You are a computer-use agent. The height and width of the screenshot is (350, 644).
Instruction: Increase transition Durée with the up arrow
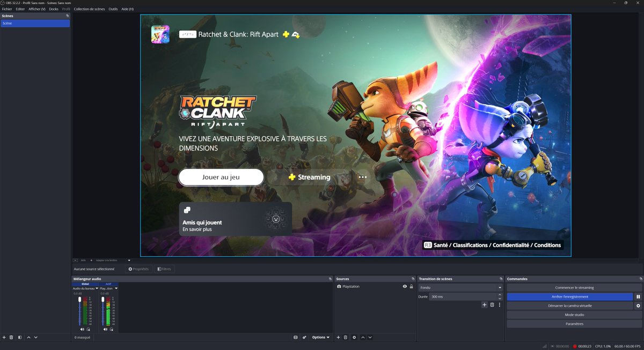click(x=500, y=295)
